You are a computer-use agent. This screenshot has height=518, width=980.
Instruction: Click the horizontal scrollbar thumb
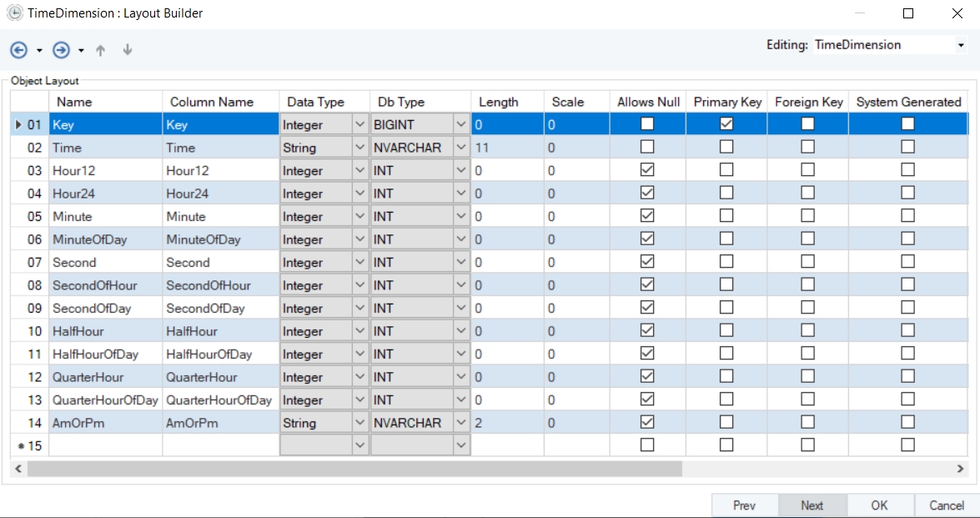354,470
